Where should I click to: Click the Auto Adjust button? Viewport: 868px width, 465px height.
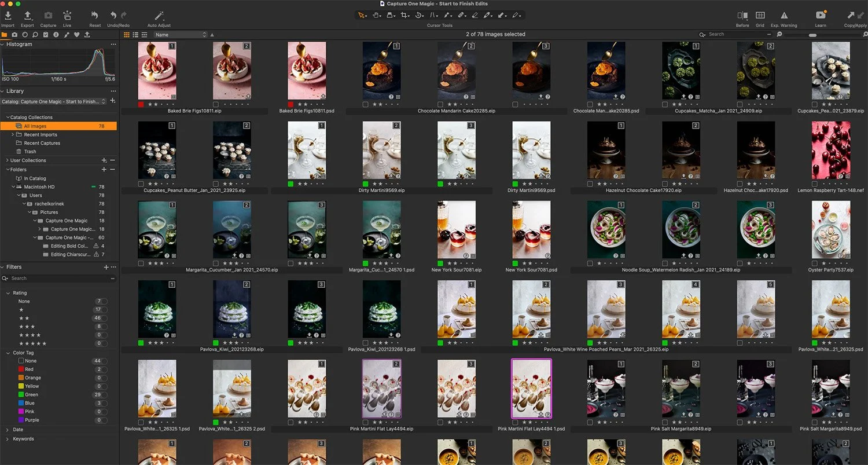(159, 18)
